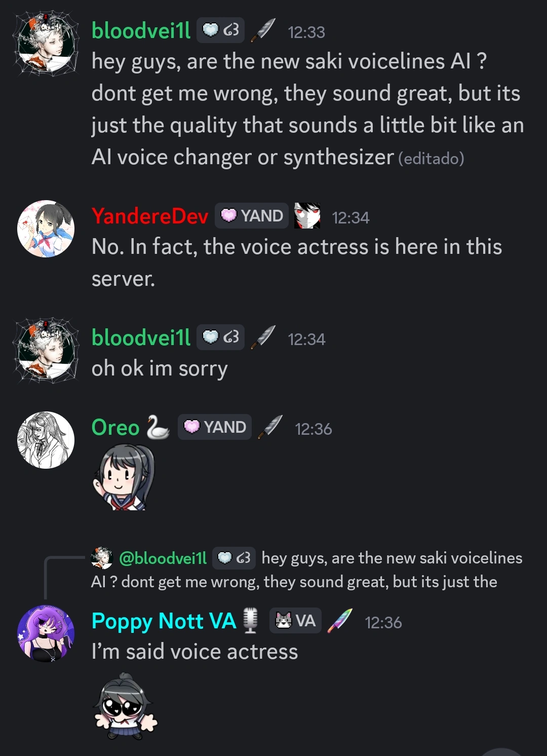The height and width of the screenshot is (756, 547).
Task: Click the red-eyed role icon next to YandereDev
Action: click(x=307, y=216)
